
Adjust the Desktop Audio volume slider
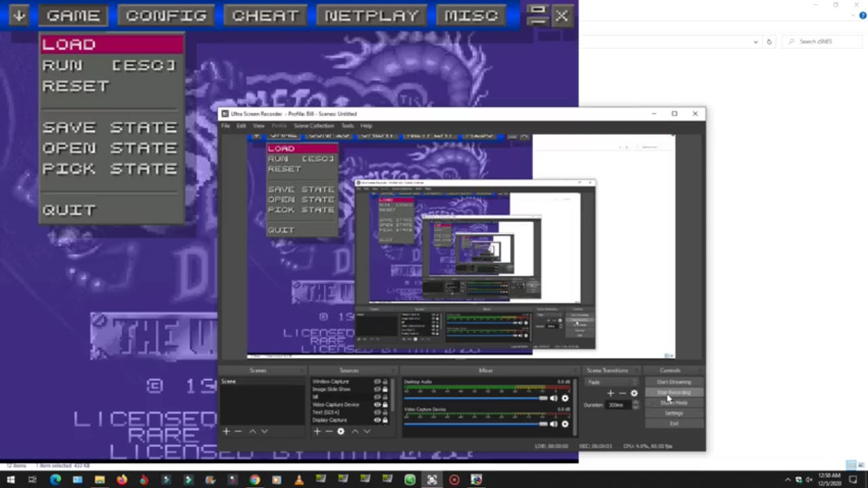[475, 398]
